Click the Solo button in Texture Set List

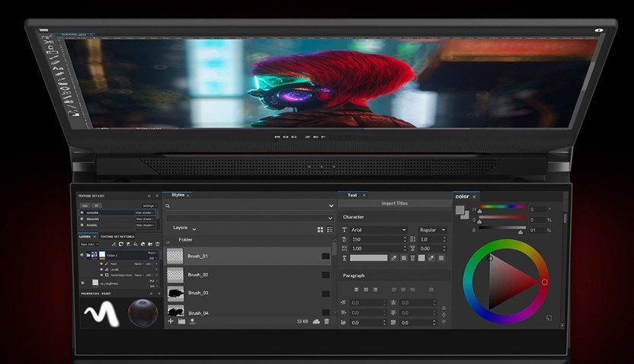85,206
